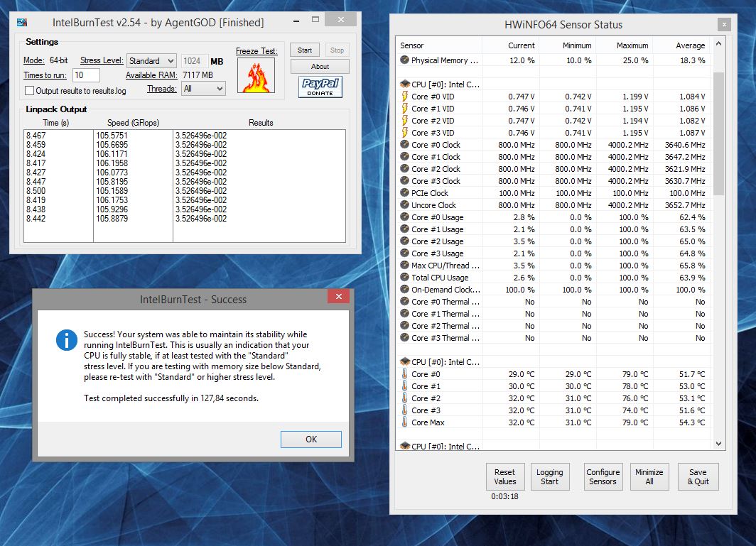Click the Core Max maximum value 79.0 °C
Image resolution: width=756 pixels, height=546 pixels.
(635, 422)
